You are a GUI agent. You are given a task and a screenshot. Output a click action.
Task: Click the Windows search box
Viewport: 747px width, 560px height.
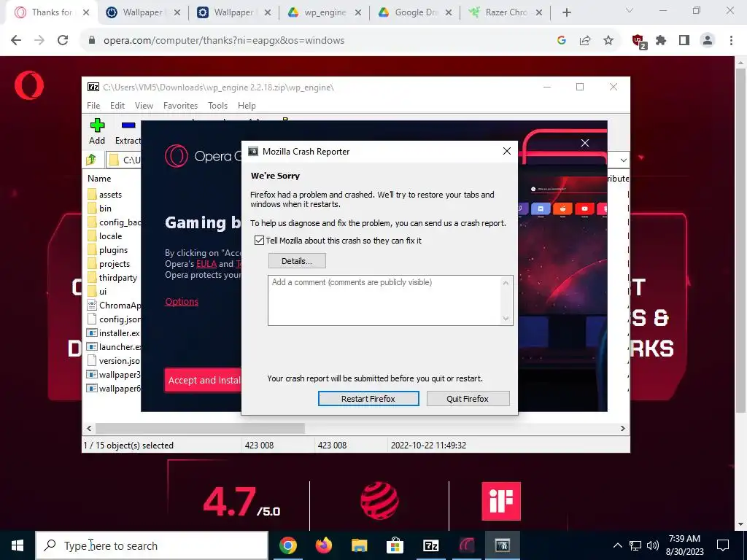(152, 545)
